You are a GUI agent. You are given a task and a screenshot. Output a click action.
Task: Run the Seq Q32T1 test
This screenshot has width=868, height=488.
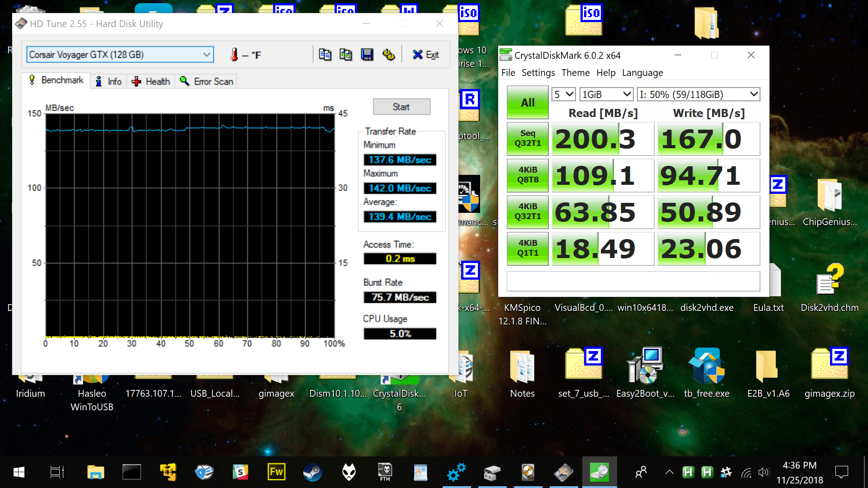pos(528,139)
